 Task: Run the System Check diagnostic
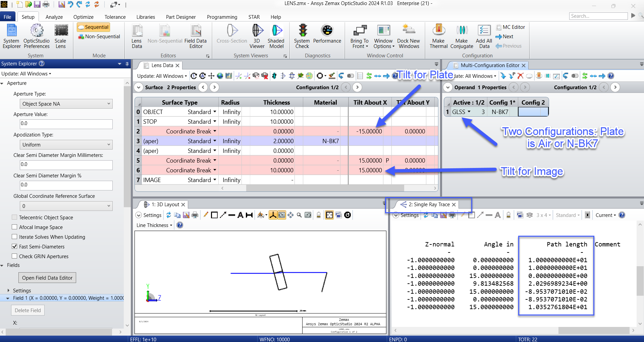tap(302, 36)
